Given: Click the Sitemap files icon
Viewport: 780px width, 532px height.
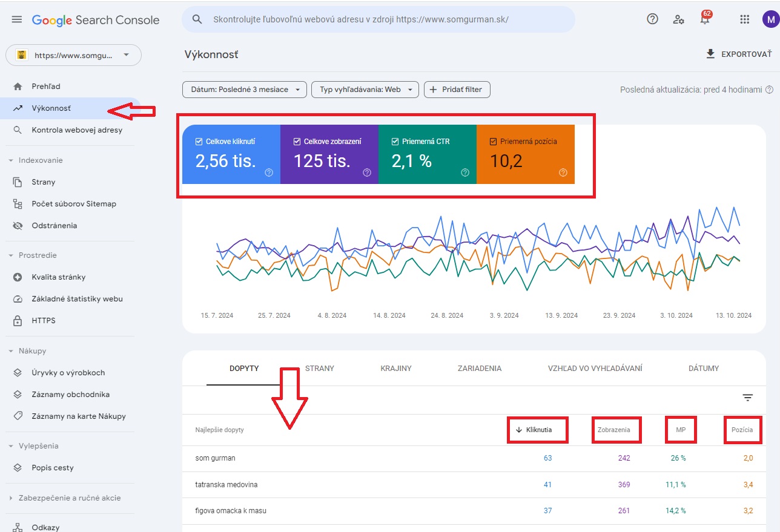Looking at the screenshot, I should [18, 204].
